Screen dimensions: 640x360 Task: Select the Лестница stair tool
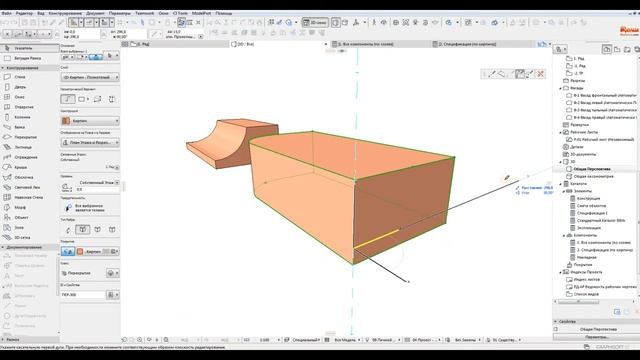[29, 147]
